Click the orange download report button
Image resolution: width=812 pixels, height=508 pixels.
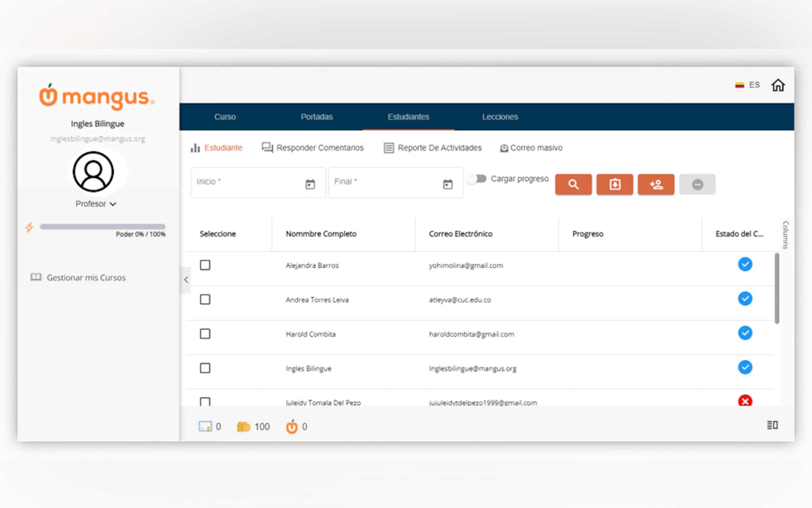click(x=614, y=184)
